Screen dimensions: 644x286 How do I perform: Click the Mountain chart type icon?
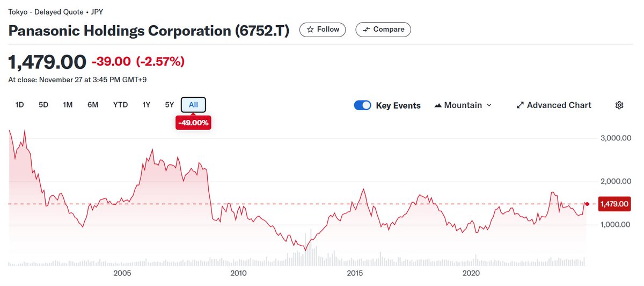tap(437, 105)
